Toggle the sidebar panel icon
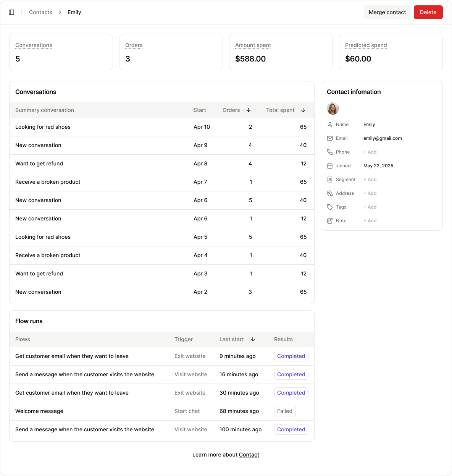 (11, 12)
